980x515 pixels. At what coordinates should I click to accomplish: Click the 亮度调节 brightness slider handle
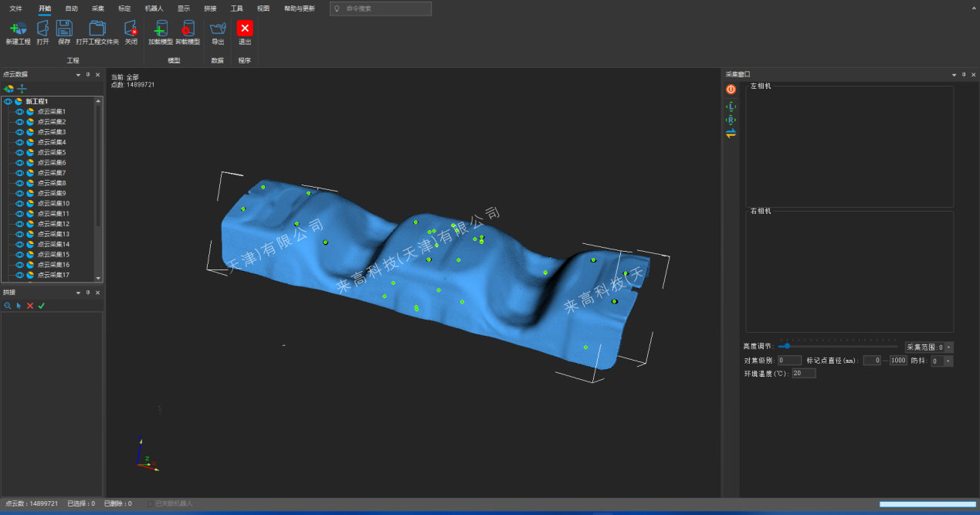click(x=786, y=347)
